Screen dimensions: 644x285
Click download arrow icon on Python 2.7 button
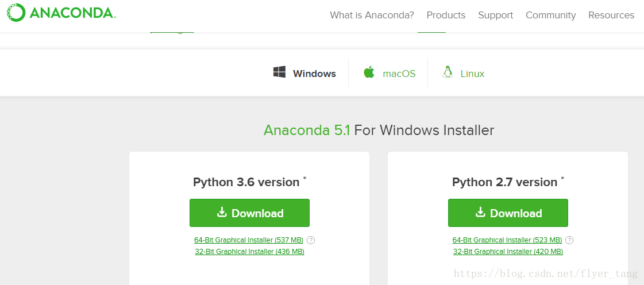coord(480,212)
